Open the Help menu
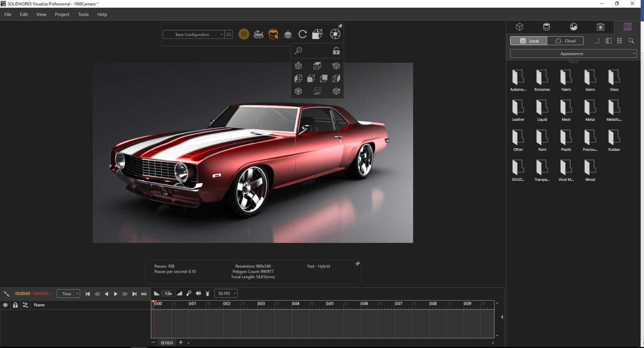Image resolution: width=644 pixels, height=348 pixels. point(102,14)
